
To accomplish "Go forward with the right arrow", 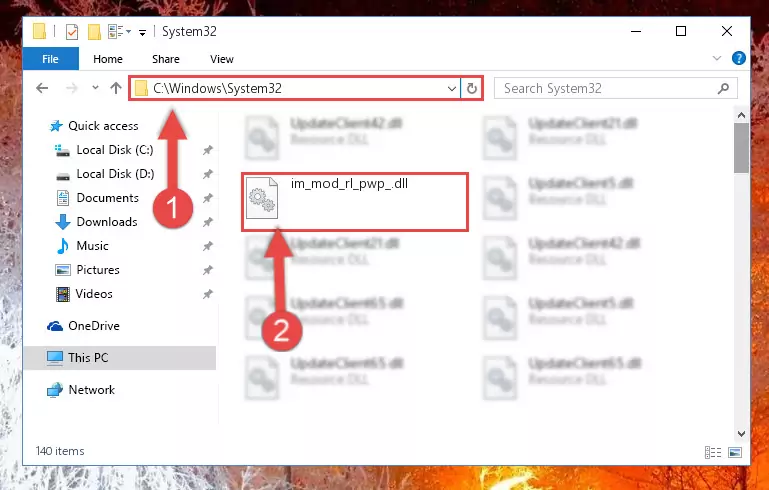I will coord(72,88).
